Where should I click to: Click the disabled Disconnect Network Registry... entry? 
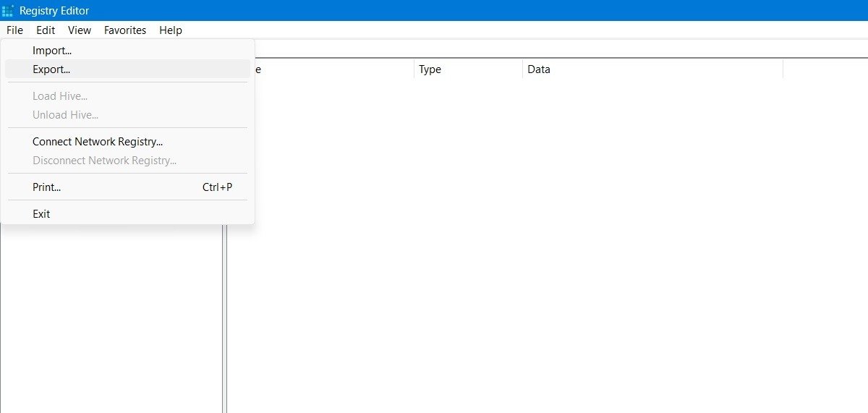tap(104, 161)
